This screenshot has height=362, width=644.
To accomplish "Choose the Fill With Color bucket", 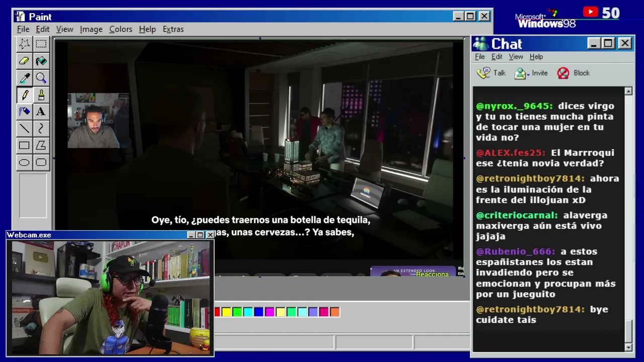I will pos(41,61).
